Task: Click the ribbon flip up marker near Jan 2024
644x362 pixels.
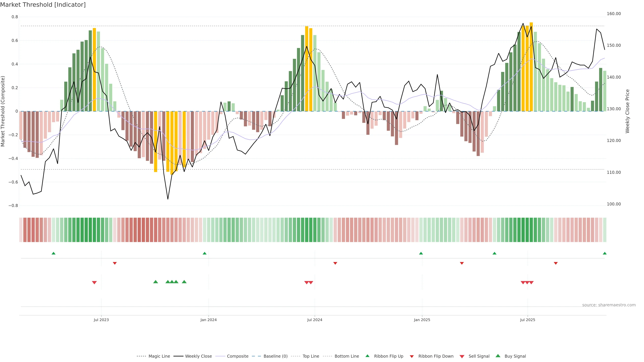Action: [x=204, y=253]
